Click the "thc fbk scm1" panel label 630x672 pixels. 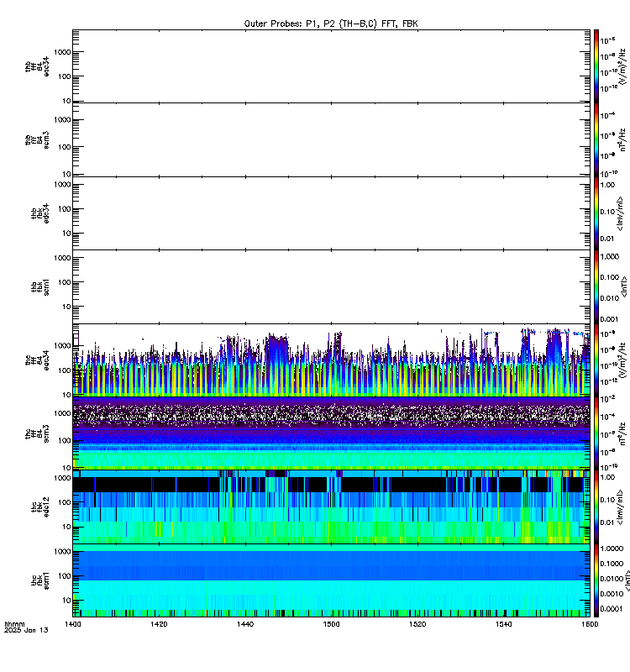point(40,580)
